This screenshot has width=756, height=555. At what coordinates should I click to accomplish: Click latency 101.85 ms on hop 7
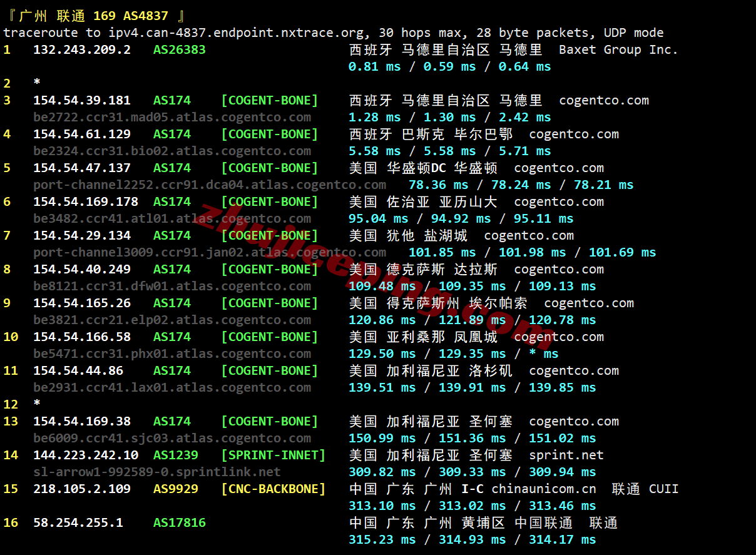click(x=442, y=252)
